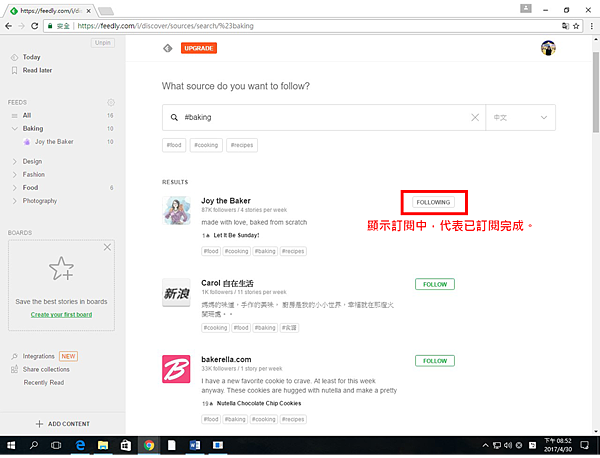
Task: Open Joy the Baker thumbnail image
Action: (176, 210)
